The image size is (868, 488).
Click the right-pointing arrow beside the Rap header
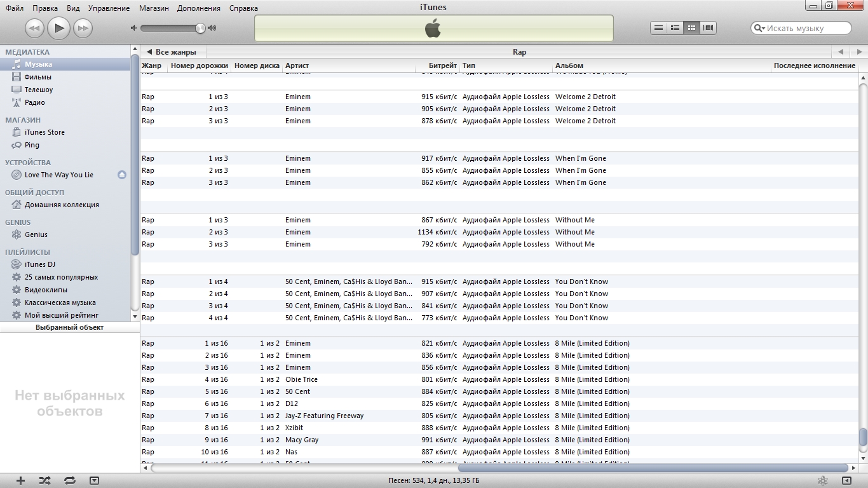[858, 52]
